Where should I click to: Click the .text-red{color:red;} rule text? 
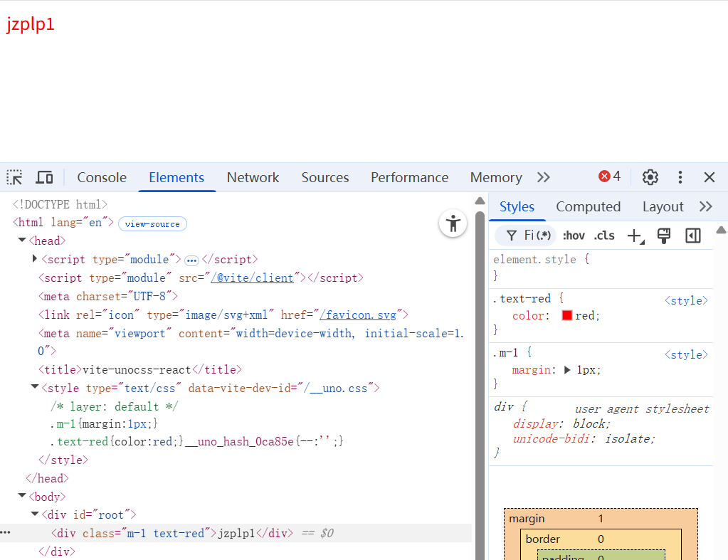click(x=117, y=442)
